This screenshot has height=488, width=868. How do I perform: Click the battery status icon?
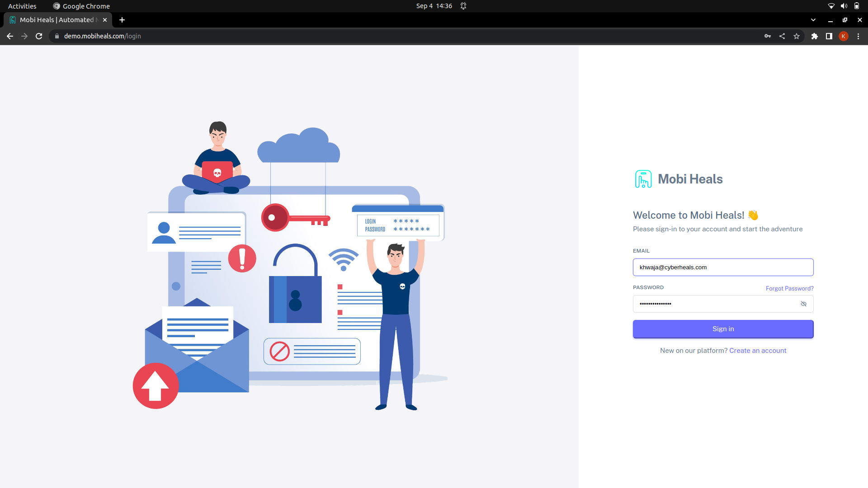[857, 6]
